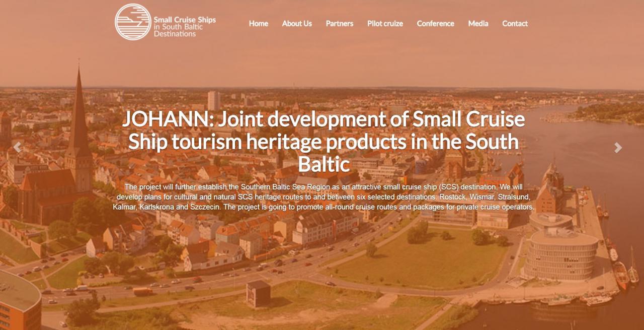Image resolution: width=644 pixels, height=330 pixels.
Task: Navigate to the About Us page
Action: [x=297, y=24]
